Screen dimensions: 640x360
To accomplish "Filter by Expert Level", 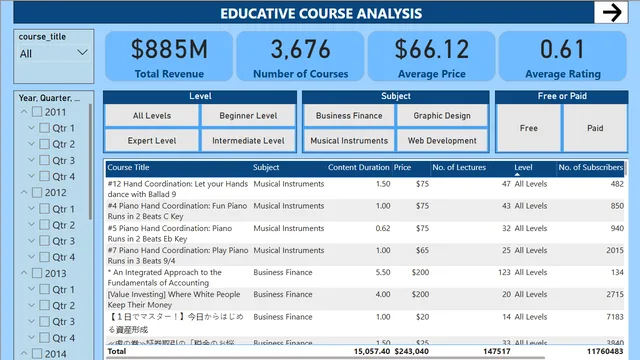I will tap(152, 141).
